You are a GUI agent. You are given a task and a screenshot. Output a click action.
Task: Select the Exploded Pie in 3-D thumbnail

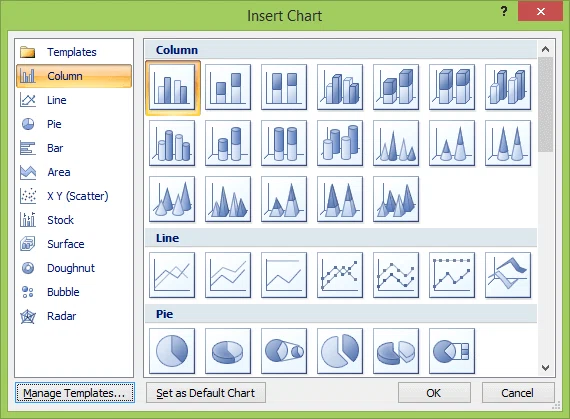pos(396,351)
